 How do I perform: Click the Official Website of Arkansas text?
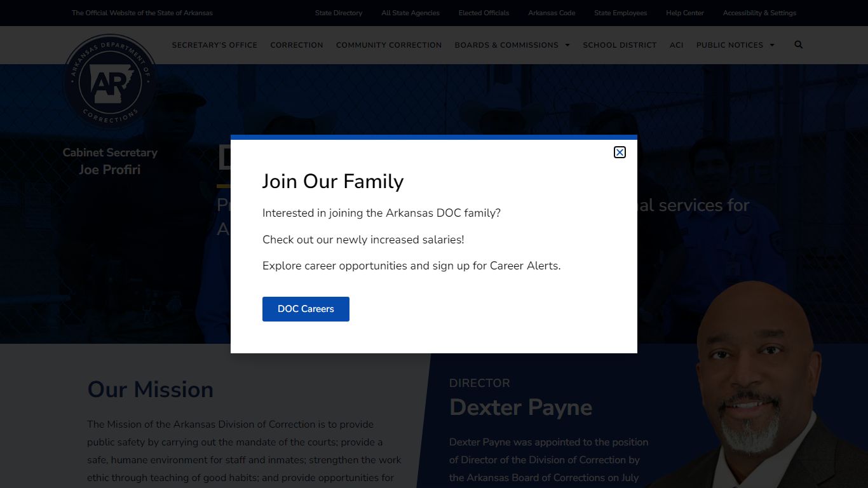coord(142,13)
